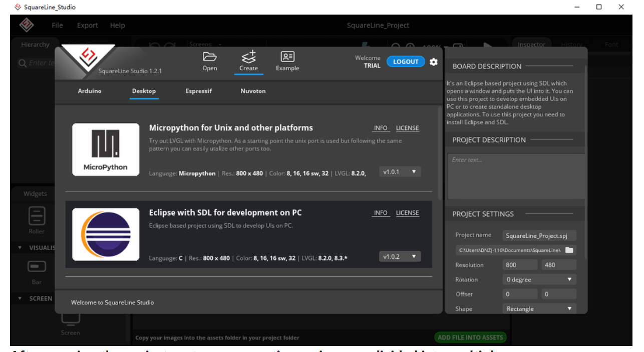Viewport: 644px width, 352px height.
Task: Open LICENSE link for Micropython board
Action: pyautogui.click(x=407, y=128)
